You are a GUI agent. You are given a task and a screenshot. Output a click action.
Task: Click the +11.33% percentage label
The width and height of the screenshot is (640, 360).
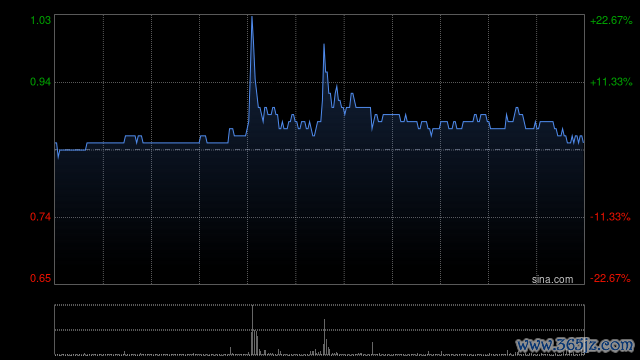(611, 82)
